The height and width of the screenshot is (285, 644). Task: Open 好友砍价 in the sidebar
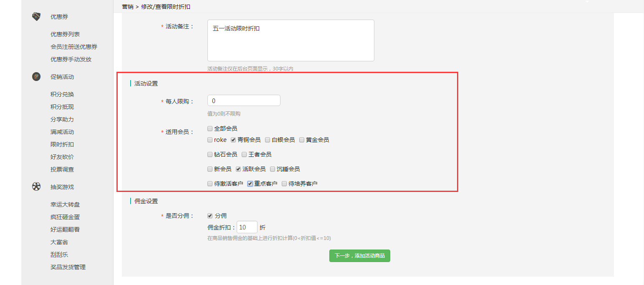click(x=62, y=157)
